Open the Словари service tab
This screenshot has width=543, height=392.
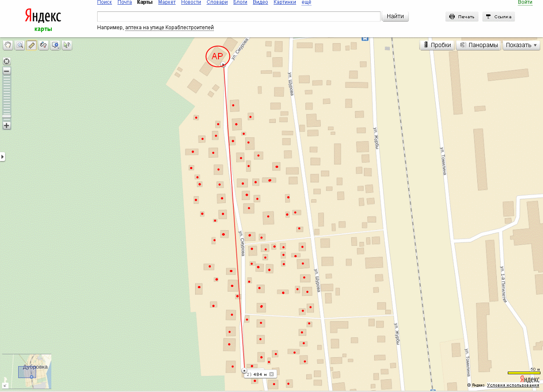[x=217, y=3]
